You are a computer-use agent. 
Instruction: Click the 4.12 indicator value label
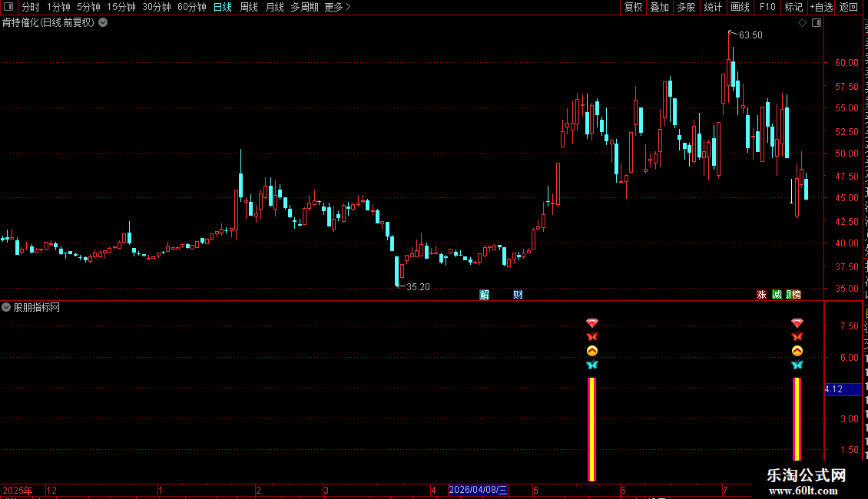[843, 389]
